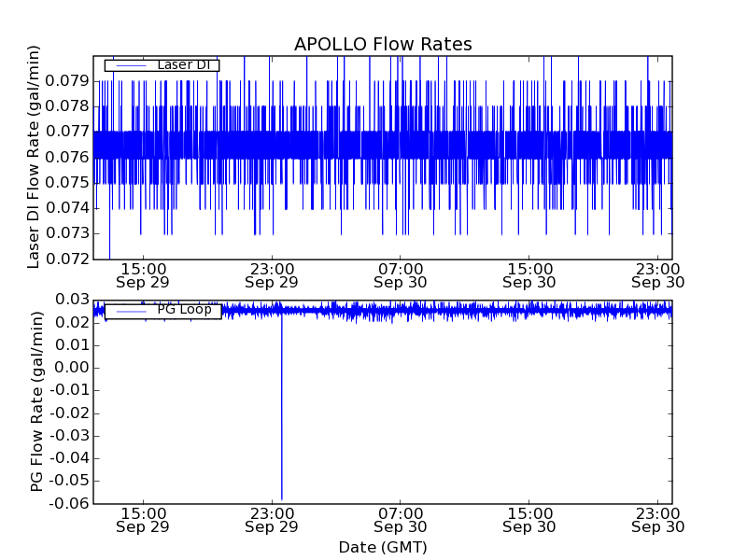
Task: Click upper plot's 15:00 Sep 29 time label
Action: coord(142,274)
